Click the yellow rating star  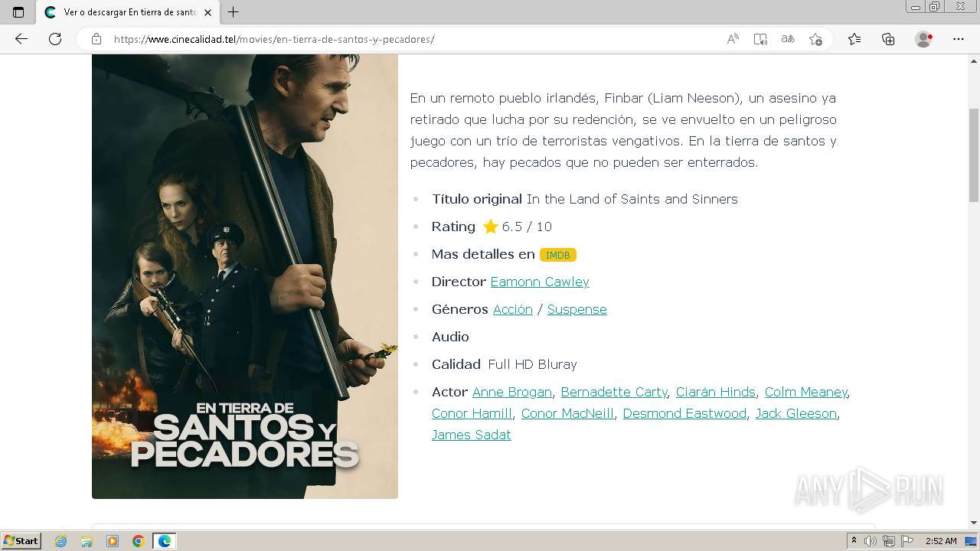pos(491,227)
